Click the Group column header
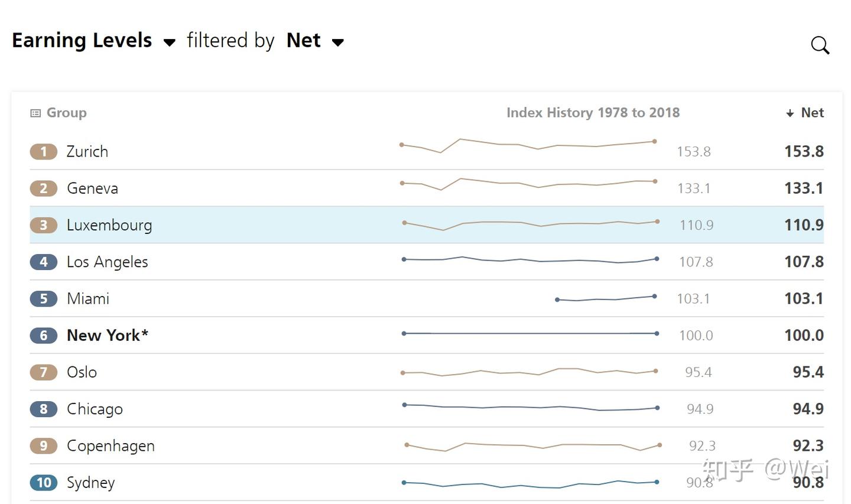The width and height of the screenshot is (851, 504). pyautogui.click(x=66, y=113)
